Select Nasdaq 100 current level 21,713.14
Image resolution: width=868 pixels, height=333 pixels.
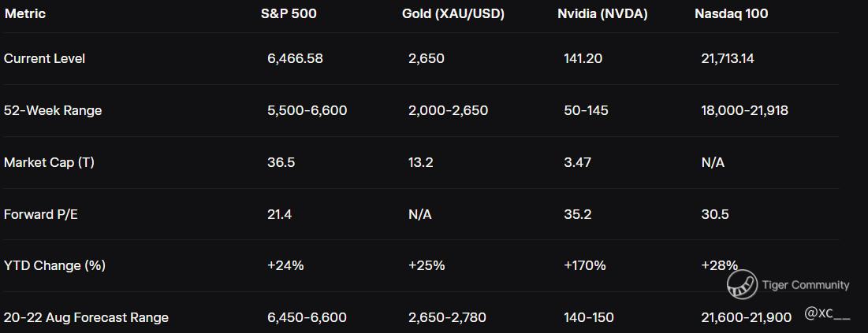point(727,58)
